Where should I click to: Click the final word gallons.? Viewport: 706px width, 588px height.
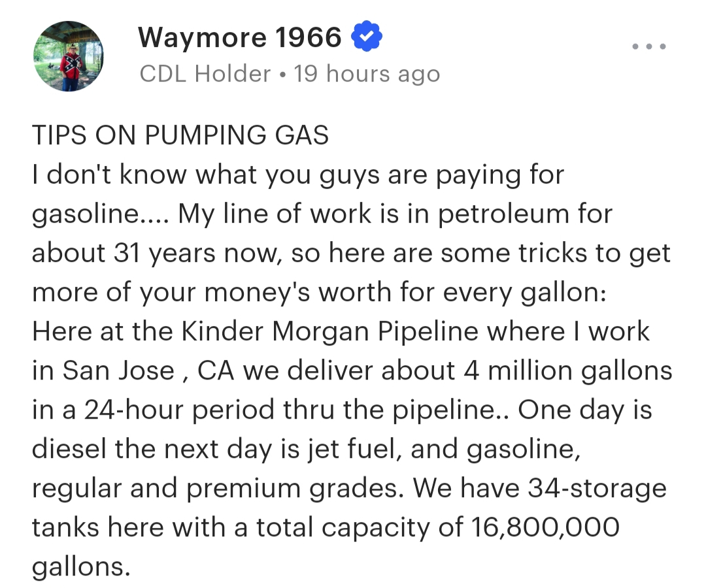[77, 566]
